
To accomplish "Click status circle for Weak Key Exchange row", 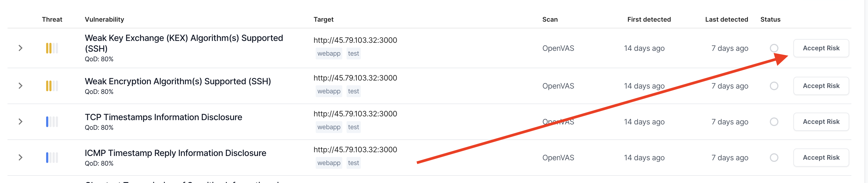I will coord(774,48).
